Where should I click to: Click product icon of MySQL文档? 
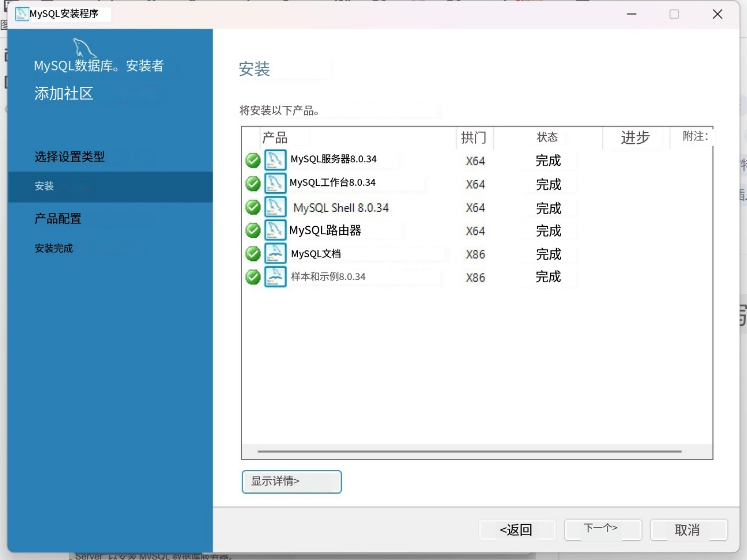point(275,253)
